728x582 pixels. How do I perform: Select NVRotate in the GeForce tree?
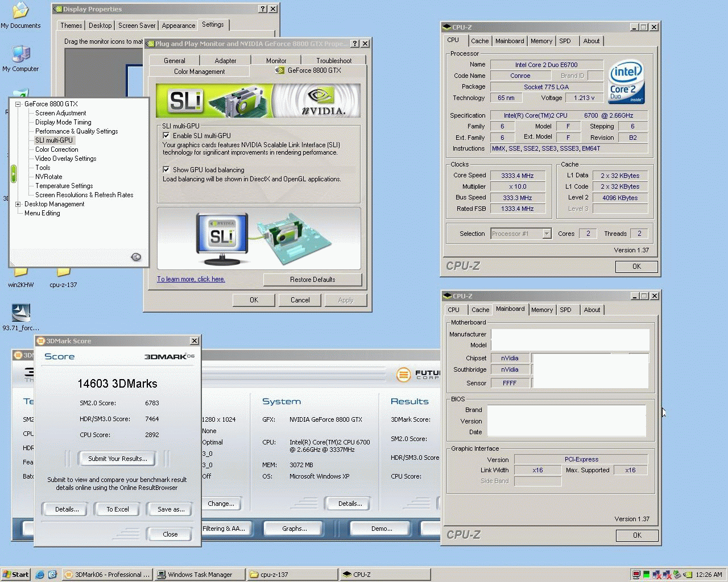pos(48,177)
